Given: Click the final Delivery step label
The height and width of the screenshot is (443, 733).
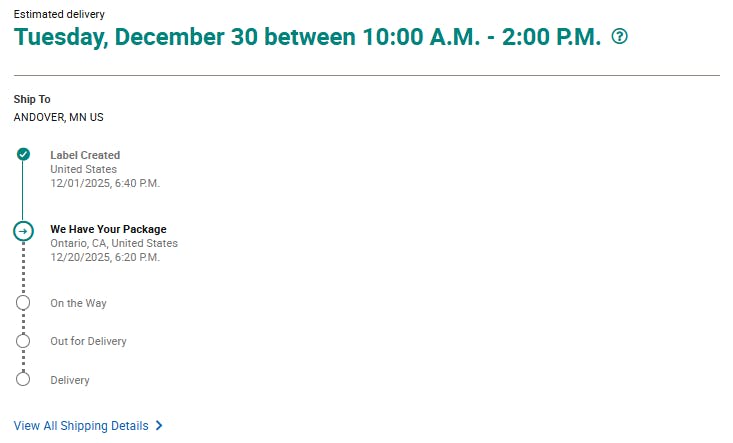Looking at the screenshot, I should coord(70,380).
